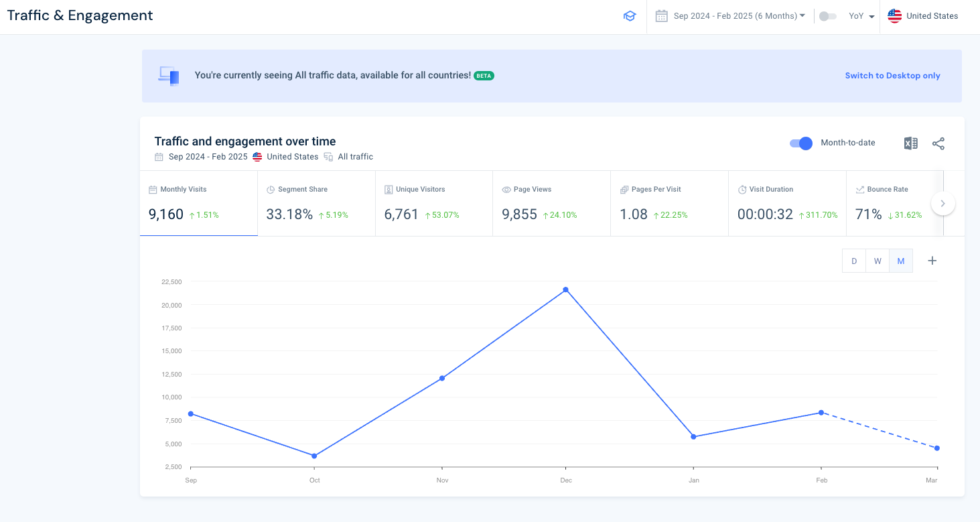Click the United States flag in the header
Viewport: 980px width, 522px height.
pyautogui.click(x=894, y=15)
